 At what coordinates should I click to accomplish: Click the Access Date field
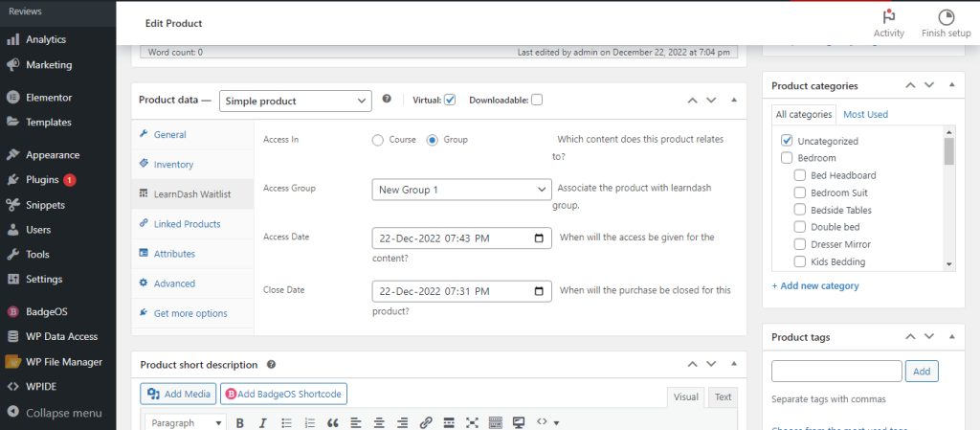pyautogui.click(x=462, y=238)
